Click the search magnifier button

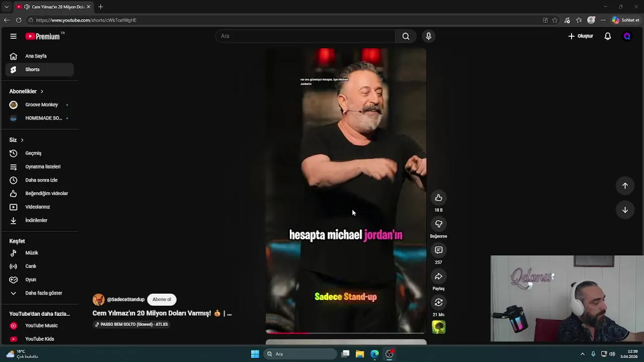point(406,36)
